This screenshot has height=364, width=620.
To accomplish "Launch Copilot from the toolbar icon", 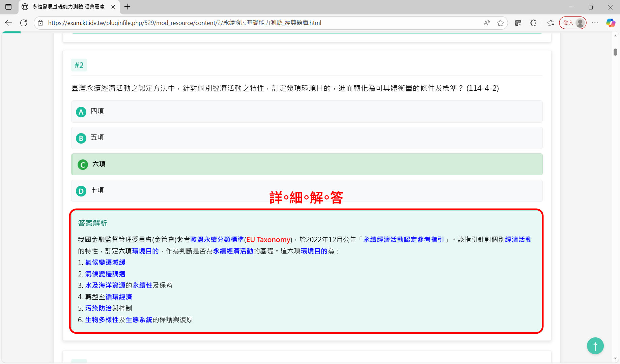I will coord(611,23).
